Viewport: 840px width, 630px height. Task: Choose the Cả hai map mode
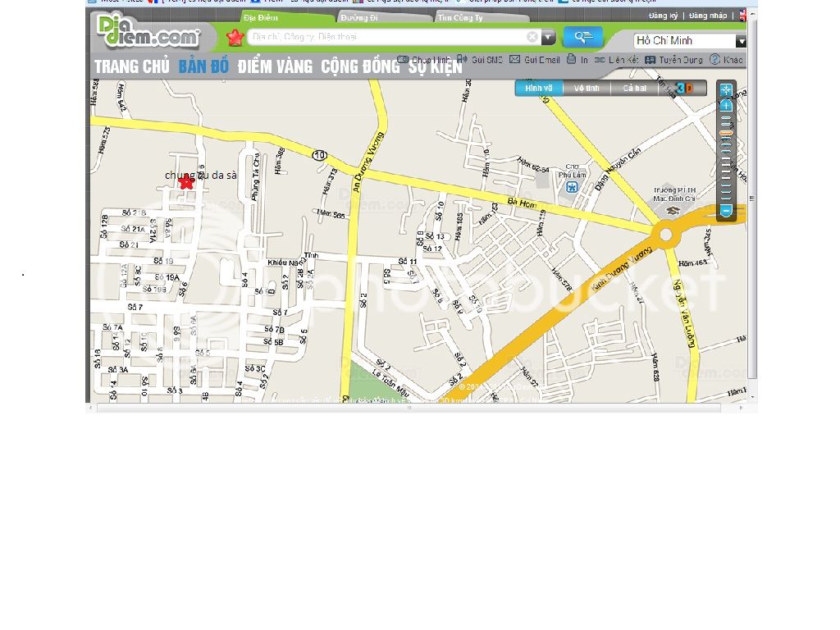click(634, 89)
